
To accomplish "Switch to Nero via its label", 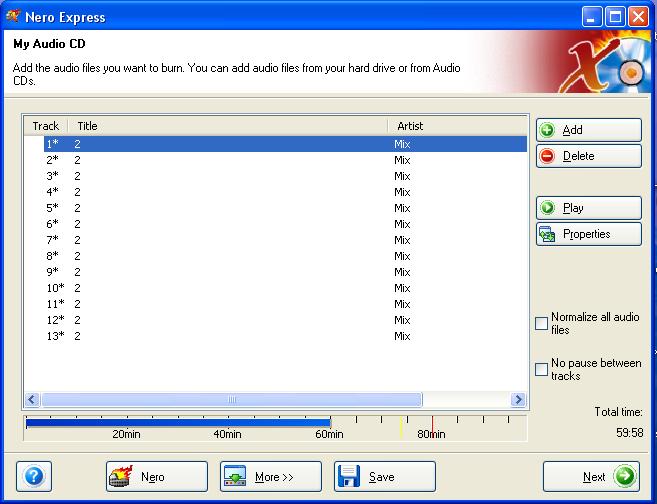I will click(153, 477).
